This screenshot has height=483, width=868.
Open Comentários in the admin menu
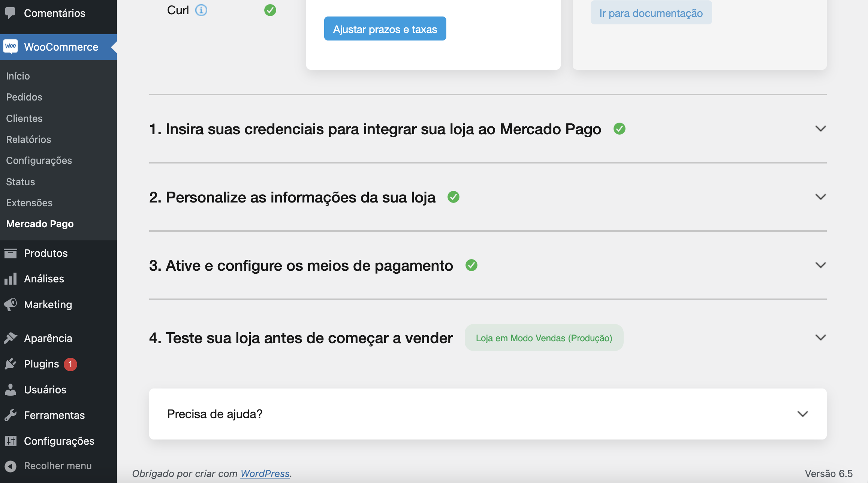tap(55, 13)
